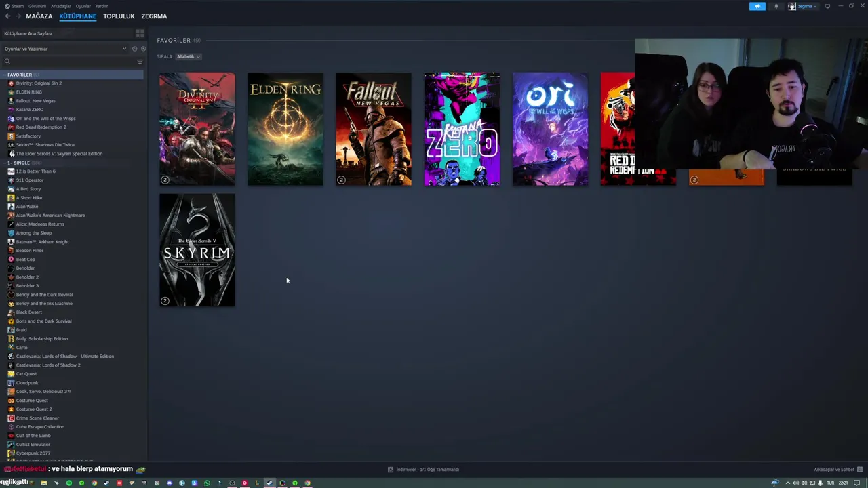Open Discord from the taskbar

[170, 483]
